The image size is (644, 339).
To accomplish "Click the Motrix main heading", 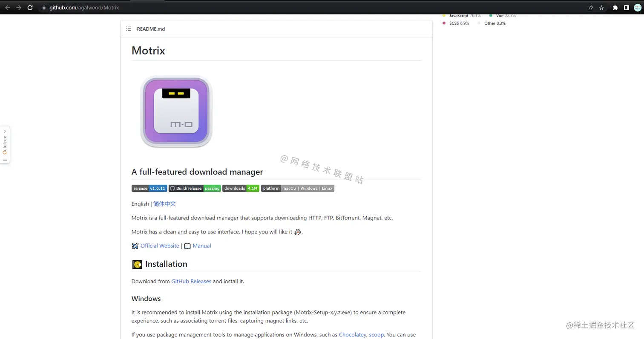I will tap(148, 51).
